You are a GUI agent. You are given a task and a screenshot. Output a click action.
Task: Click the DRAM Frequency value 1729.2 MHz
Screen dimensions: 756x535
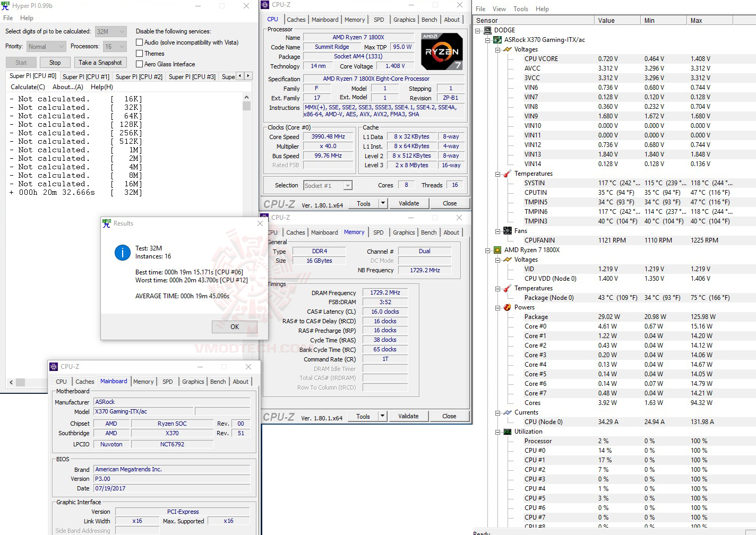click(x=385, y=293)
